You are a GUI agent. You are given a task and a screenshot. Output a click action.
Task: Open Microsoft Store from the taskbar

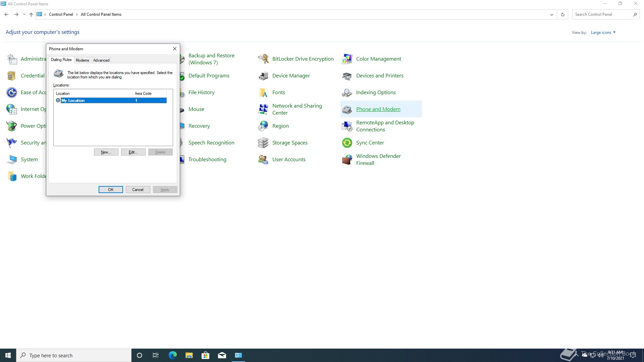click(205, 355)
